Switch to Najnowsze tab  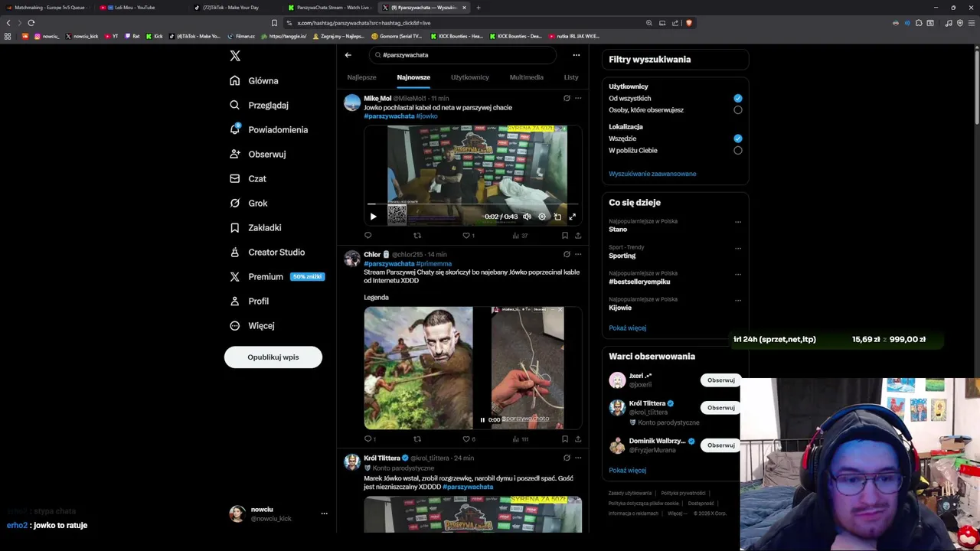coord(413,77)
